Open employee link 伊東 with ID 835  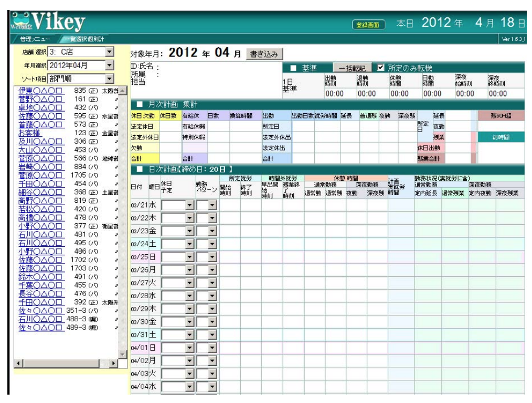click(x=41, y=91)
